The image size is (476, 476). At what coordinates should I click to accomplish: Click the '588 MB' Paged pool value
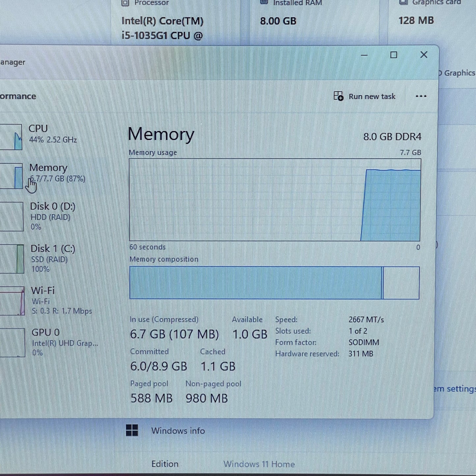[152, 398]
